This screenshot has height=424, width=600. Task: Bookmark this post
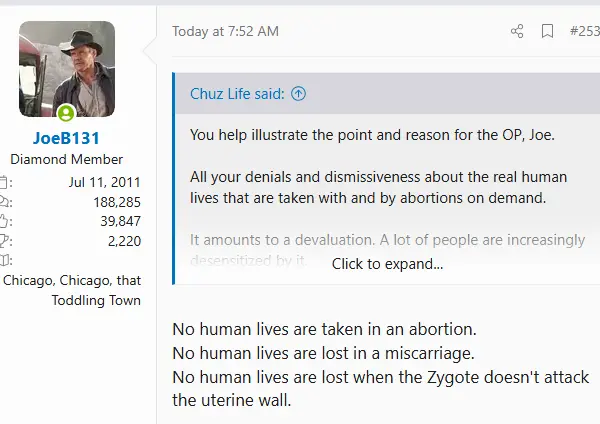pyautogui.click(x=548, y=31)
